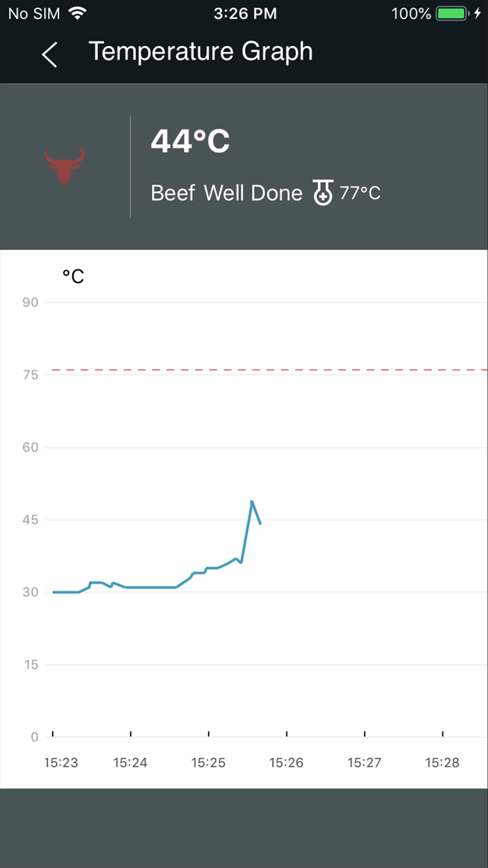Tap the 15:23 time axis label
Screen dimensions: 488x868
[61, 763]
